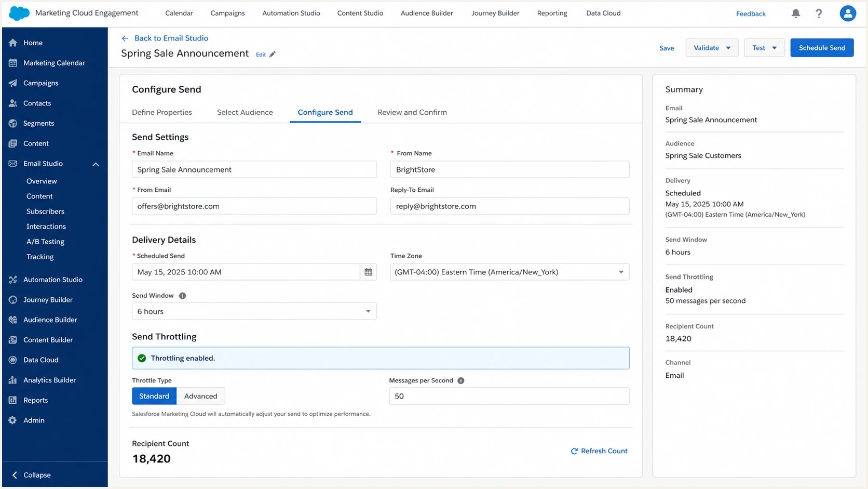The height and width of the screenshot is (489, 868).
Task: Click the Messages per Second field
Action: pyautogui.click(x=509, y=396)
